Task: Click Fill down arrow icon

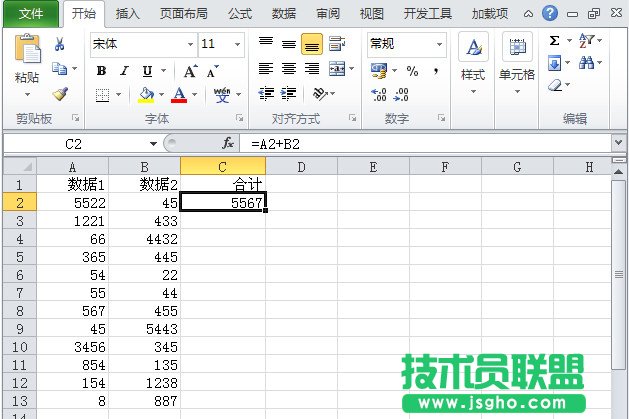Action: pos(554,63)
